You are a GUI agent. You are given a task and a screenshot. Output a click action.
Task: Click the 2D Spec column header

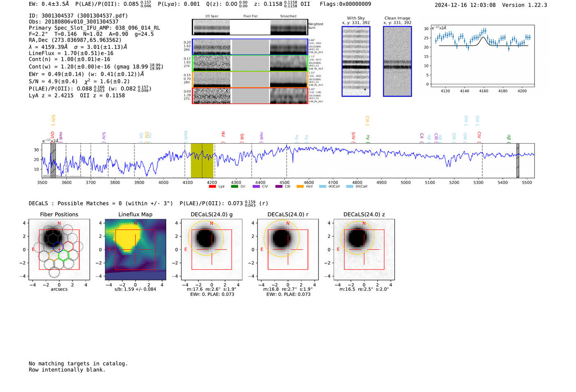(x=212, y=16)
